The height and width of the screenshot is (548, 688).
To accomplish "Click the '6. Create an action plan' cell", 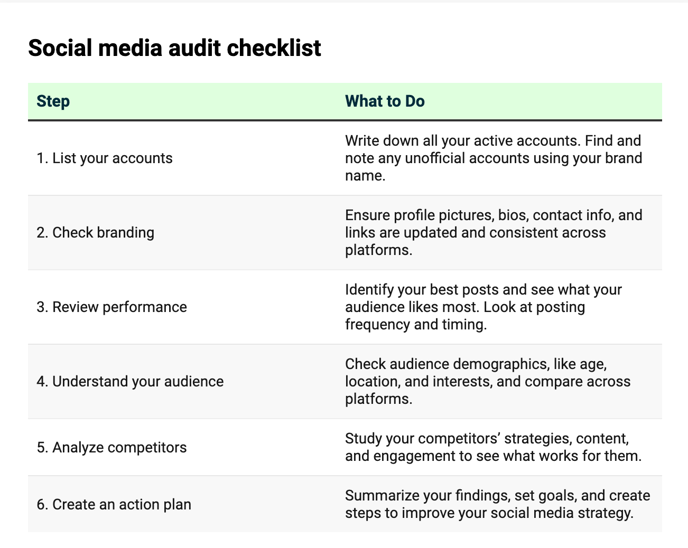I will (x=114, y=504).
